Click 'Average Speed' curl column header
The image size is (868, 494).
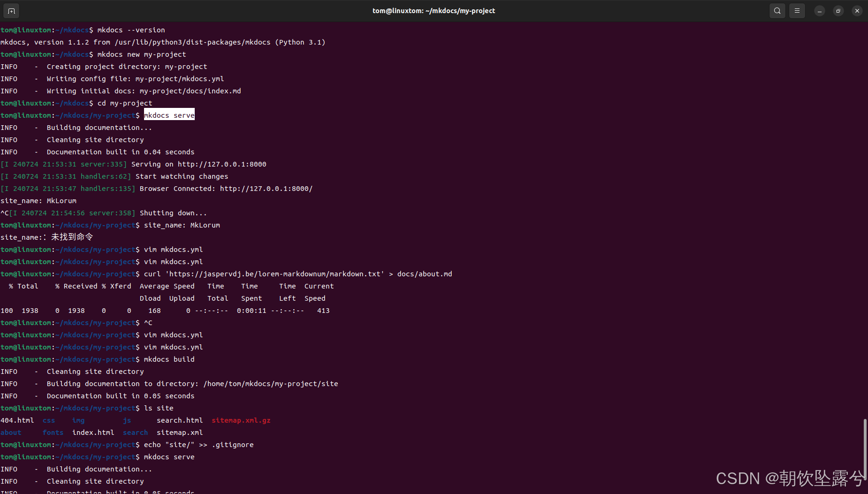167,286
